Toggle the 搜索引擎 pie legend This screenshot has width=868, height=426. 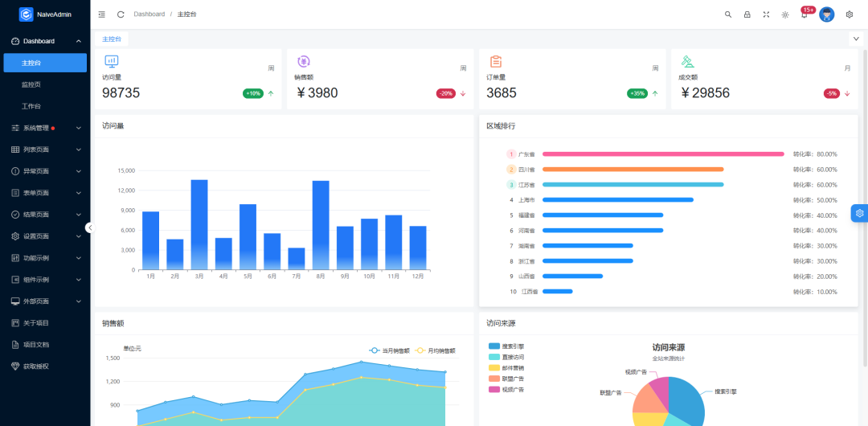tap(506, 346)
